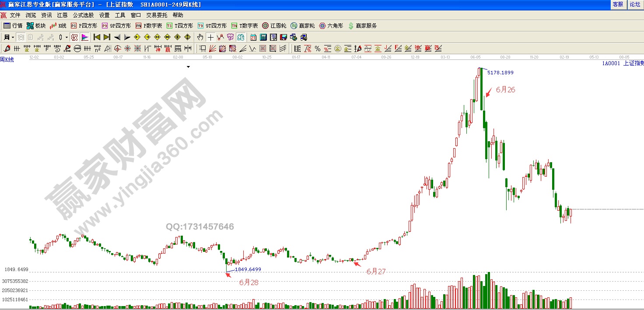
Task: Open the 江恩轮 Gann wheel tool
Action: click(274, 26)
